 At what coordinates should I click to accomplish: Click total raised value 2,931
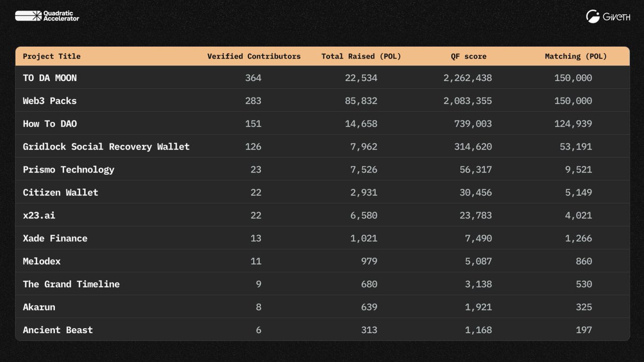pos(364,193)
